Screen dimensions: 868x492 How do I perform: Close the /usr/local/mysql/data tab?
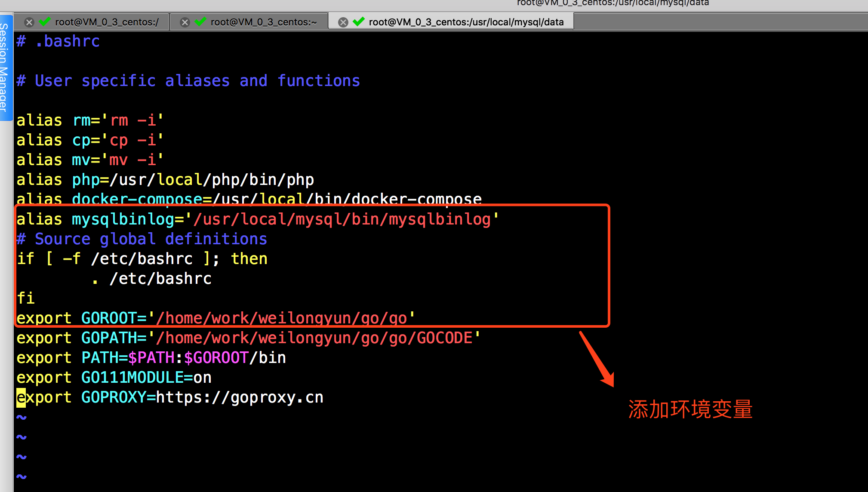[343, 22]
